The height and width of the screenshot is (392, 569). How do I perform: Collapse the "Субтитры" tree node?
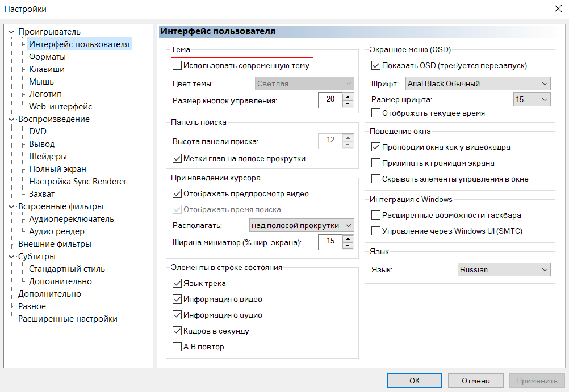[11, 257]
